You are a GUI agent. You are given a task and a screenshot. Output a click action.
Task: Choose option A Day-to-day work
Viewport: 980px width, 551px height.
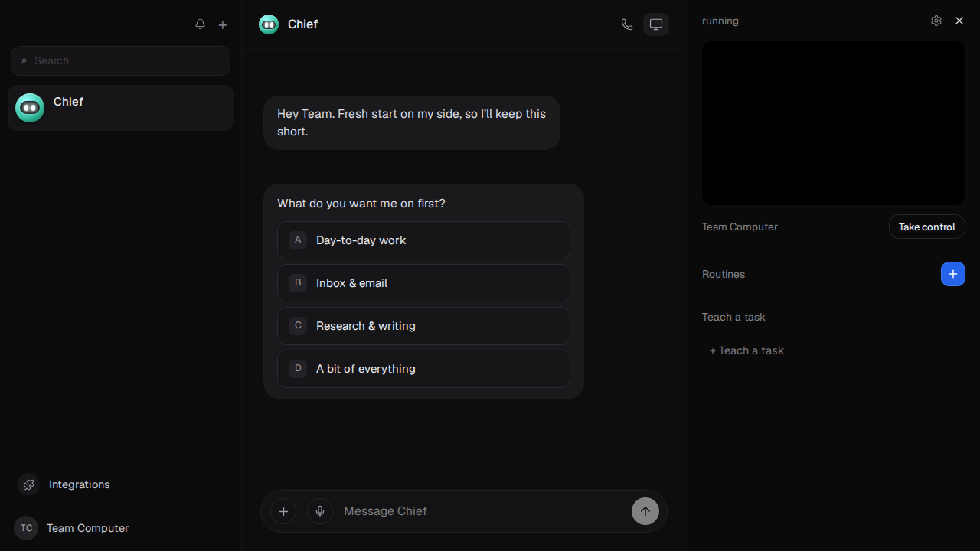423,240
